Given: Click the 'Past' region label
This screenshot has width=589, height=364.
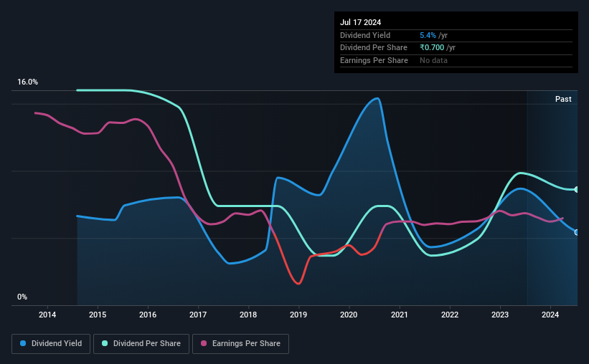Looking at the screenshot, I should [563, 99].
